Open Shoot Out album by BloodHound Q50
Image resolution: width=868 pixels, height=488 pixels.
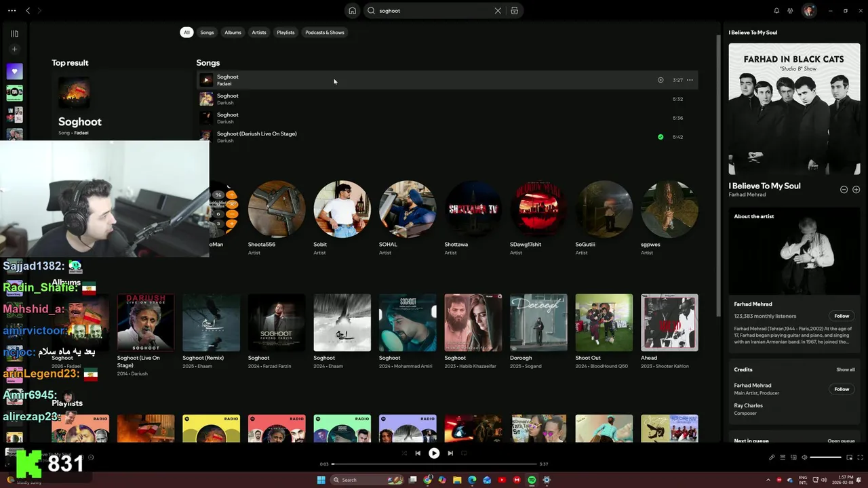click(604, 332)
